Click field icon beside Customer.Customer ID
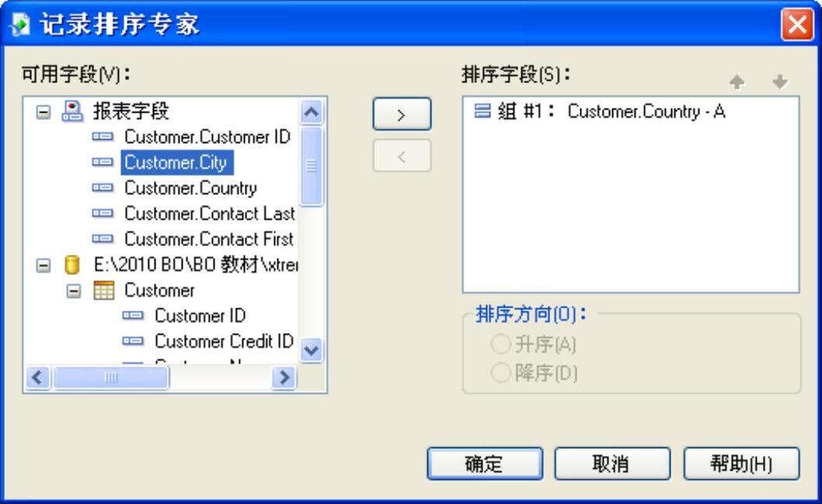 point(103,137)
